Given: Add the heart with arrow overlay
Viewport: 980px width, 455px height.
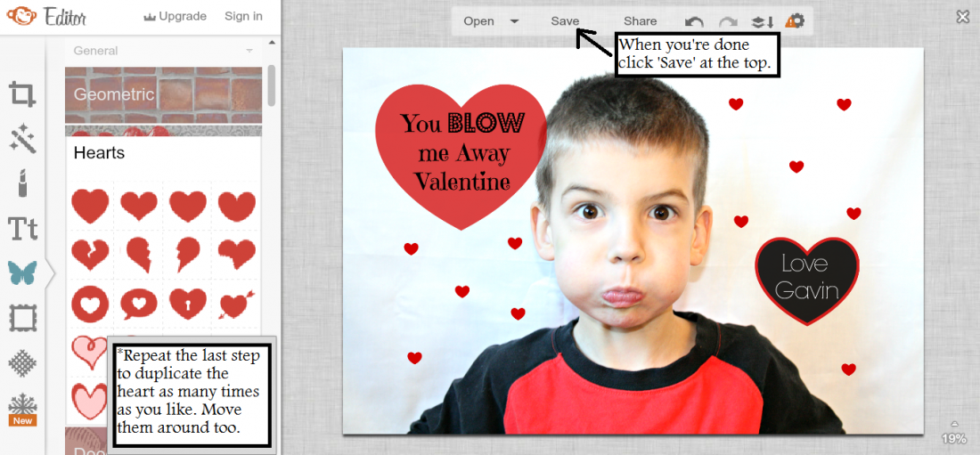Looking at the screenshot, I should coord(237,305).
